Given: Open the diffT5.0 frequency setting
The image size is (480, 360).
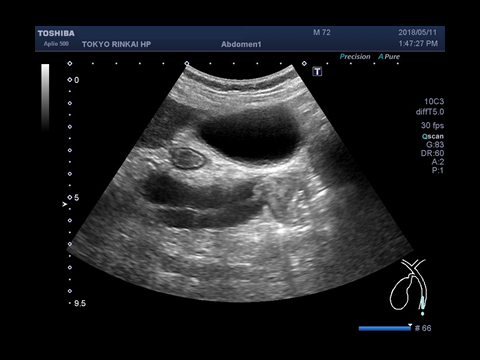Looking at the screenshot, I should (x=430, y=112).
